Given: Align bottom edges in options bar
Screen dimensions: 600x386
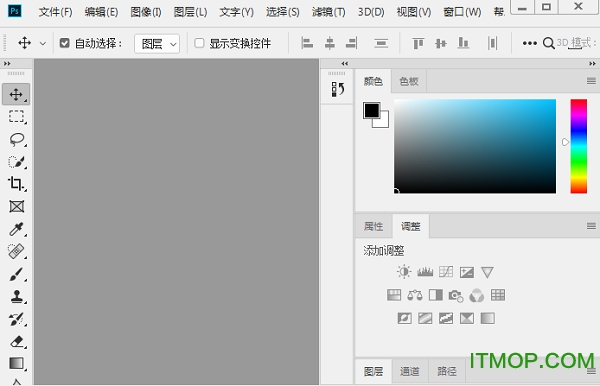Looking at the screenshot, I should tap(463, 43).
